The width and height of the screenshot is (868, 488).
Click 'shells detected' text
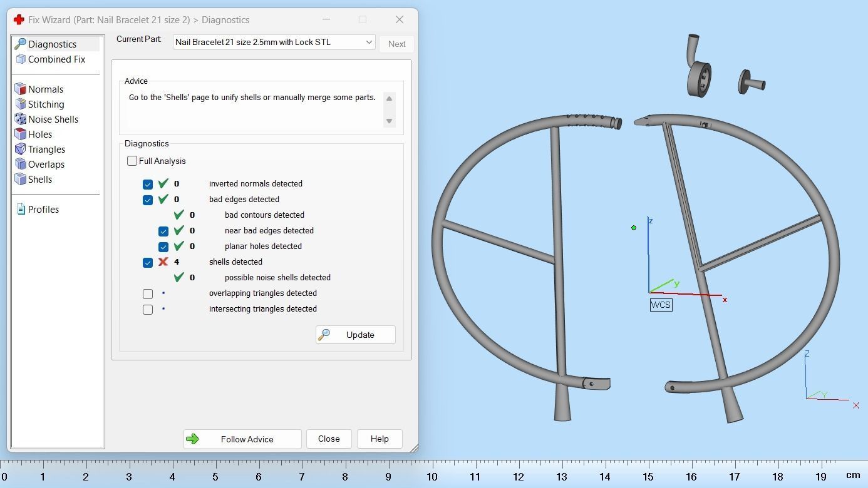(x=235, y=262)
